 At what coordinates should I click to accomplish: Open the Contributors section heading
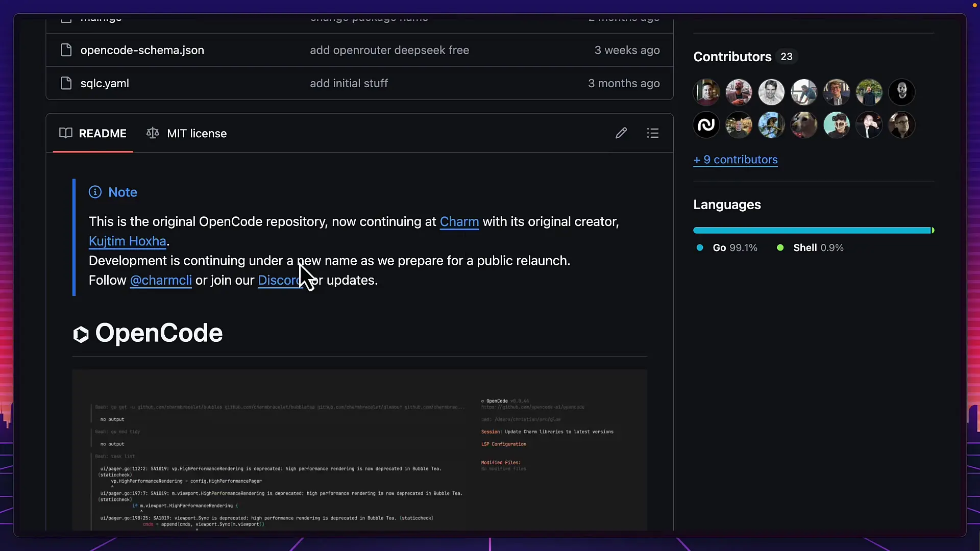(x=732, y=57)
